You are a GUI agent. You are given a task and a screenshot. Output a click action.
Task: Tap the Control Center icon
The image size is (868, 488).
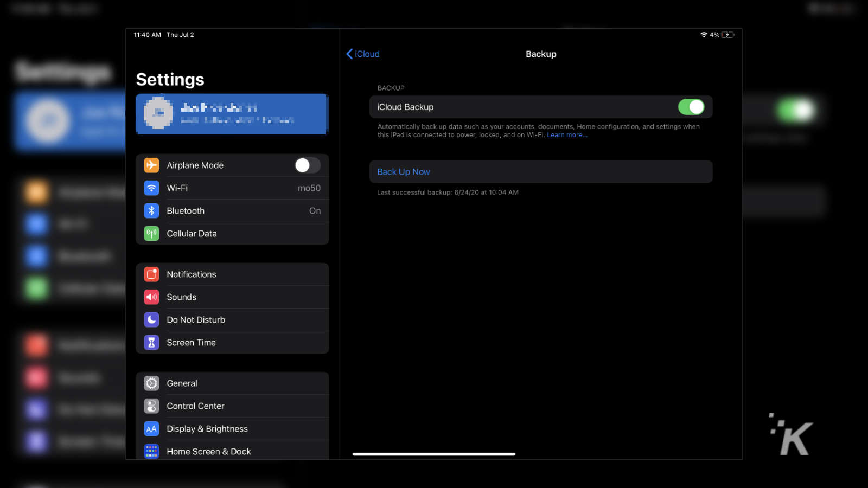(x=151, y=406)
